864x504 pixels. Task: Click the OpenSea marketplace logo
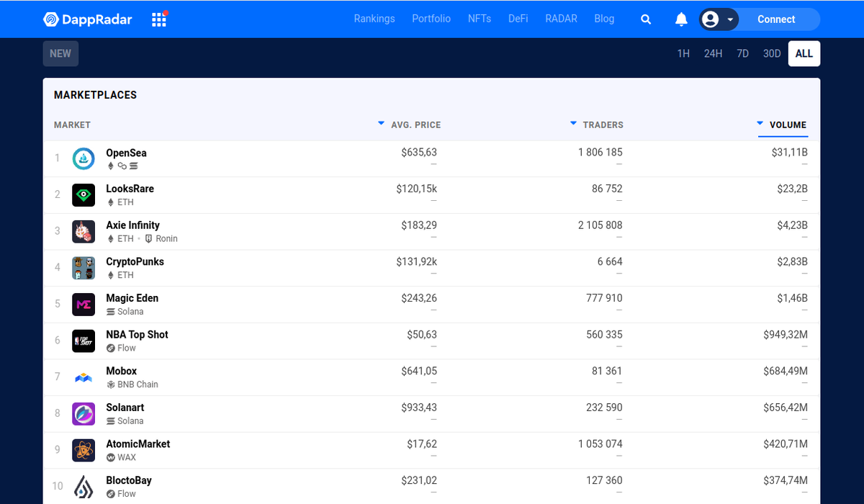coord(84,158)
